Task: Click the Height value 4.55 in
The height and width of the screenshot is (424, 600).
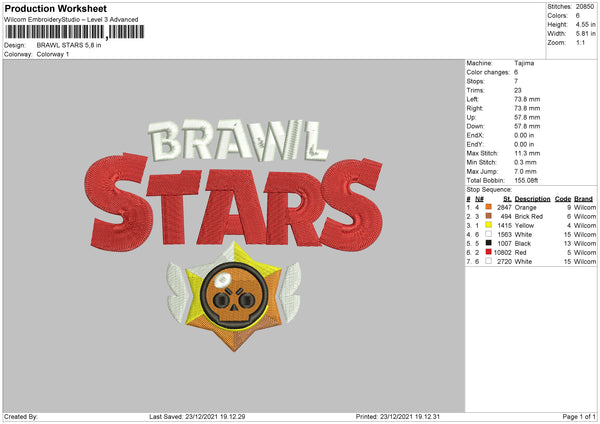Action: 585,24
